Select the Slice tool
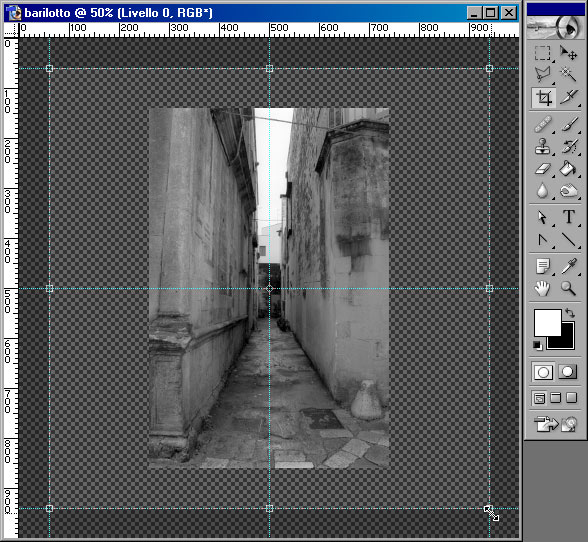 569,97
